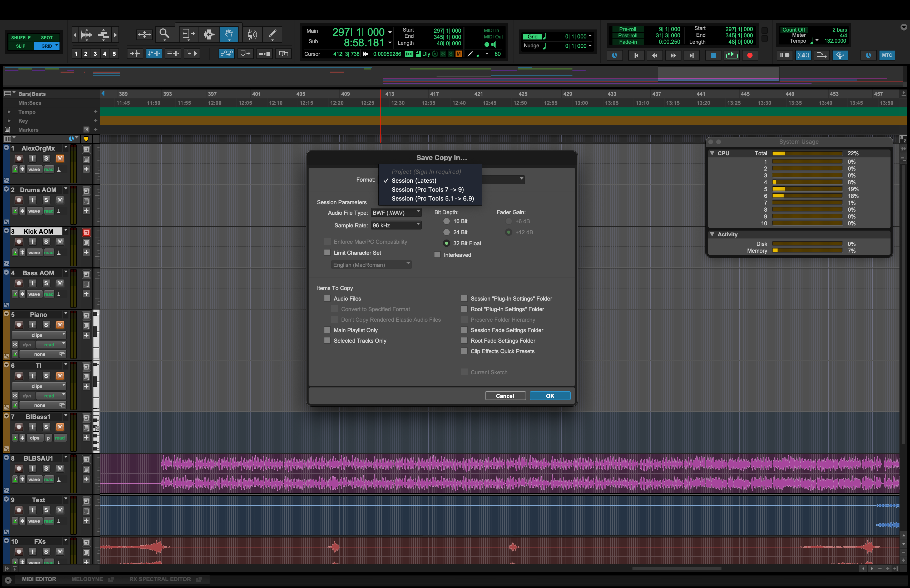Screen dimensions: 910x588
Task: Cancel the Save Copy In dialog
Action: pos(505,396)
